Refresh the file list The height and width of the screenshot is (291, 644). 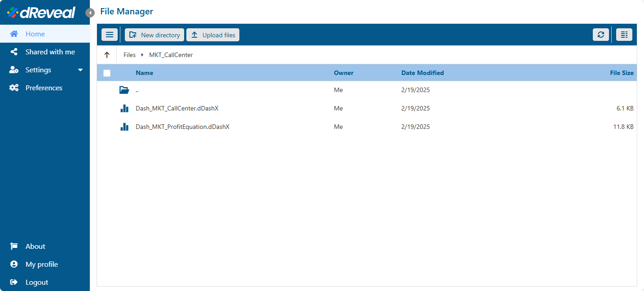(601, 35)
